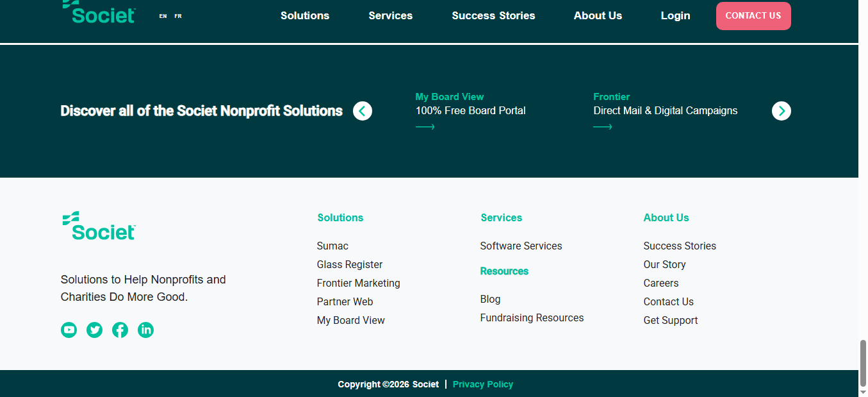Open the Privacy Policy link

[483, 384]
